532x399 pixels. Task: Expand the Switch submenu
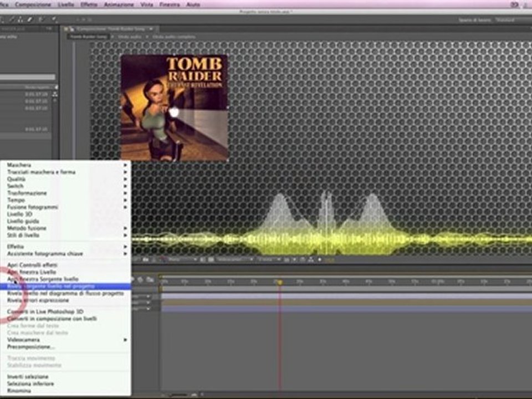(66, 186)
